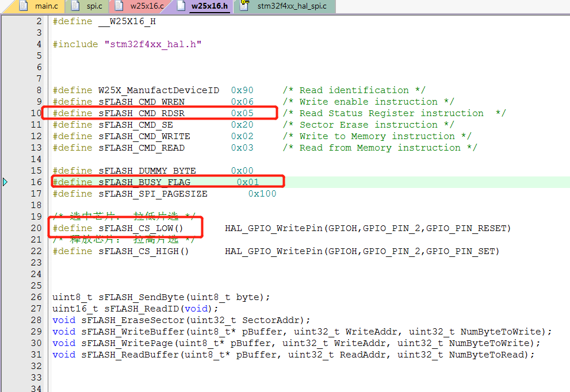Click the value 0x100
570x392 pixels.
262,194
